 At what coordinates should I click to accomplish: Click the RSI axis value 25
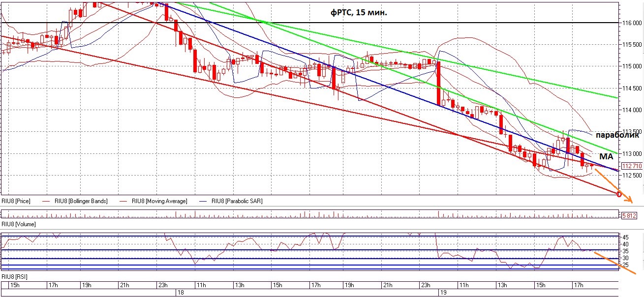click(x=626, y=265)
